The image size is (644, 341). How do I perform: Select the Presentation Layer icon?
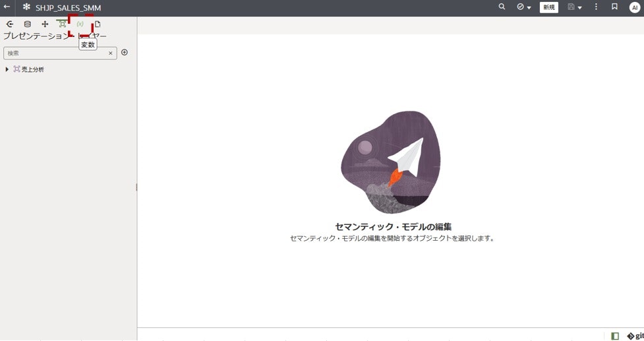(63, 24)
